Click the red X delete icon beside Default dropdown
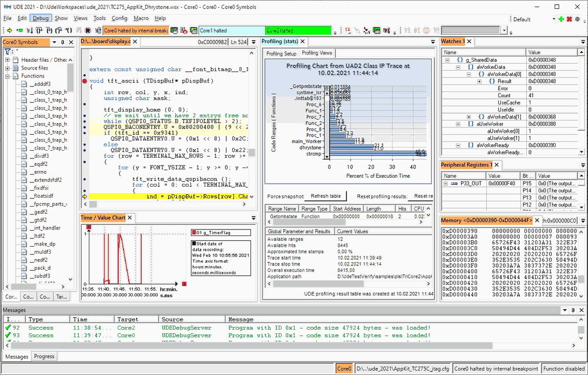The image size is (588, 375). [569, 18]
